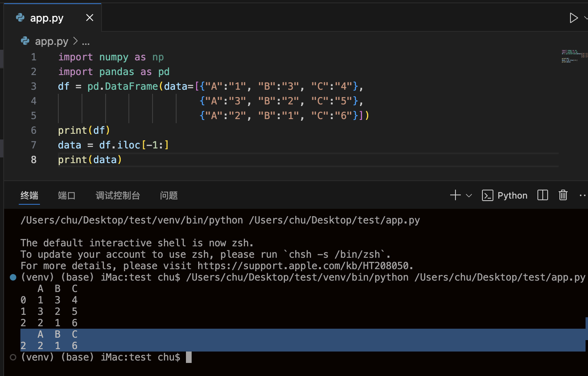Select the 终端 tab

click(29, 196)
